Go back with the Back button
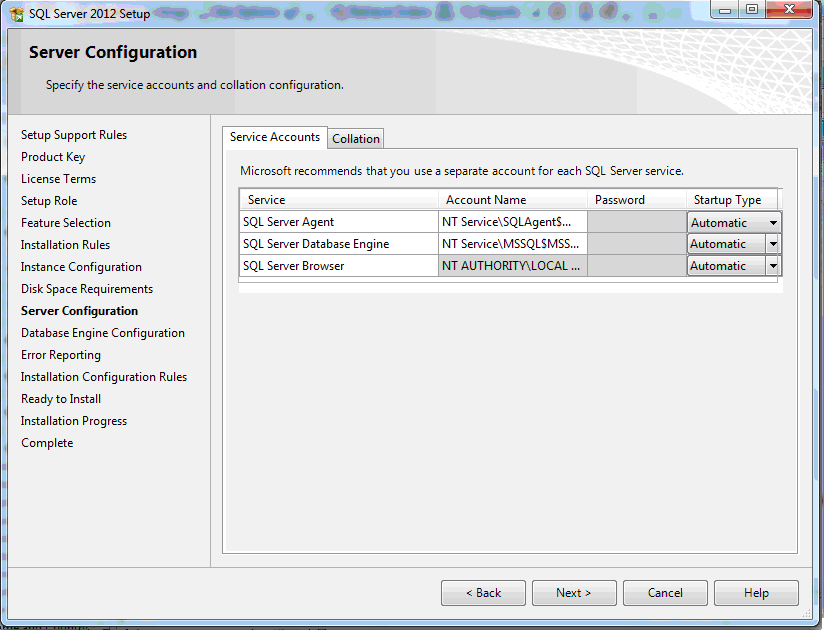The width and height of the screenshot is (824, 630). coord(483,593)
